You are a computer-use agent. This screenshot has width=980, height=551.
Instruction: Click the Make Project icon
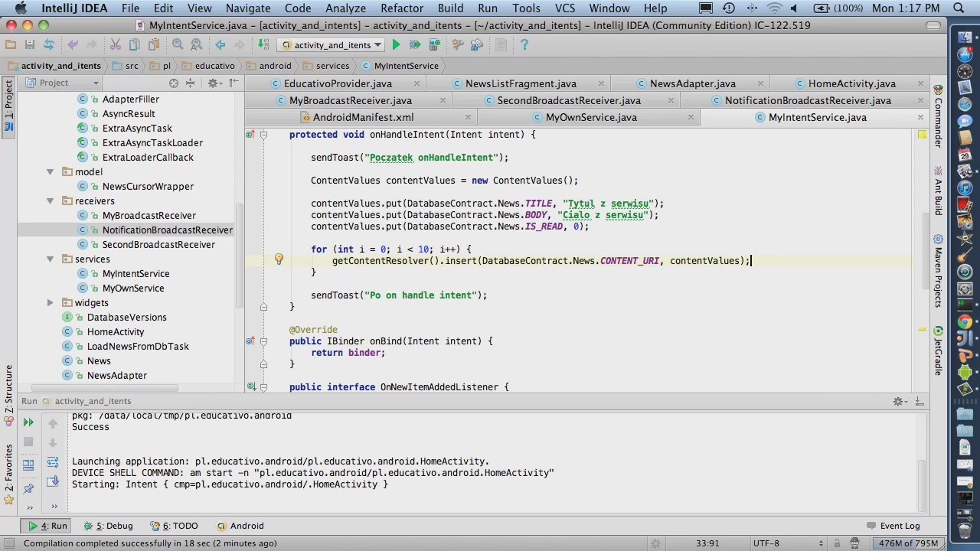point(263,45)
